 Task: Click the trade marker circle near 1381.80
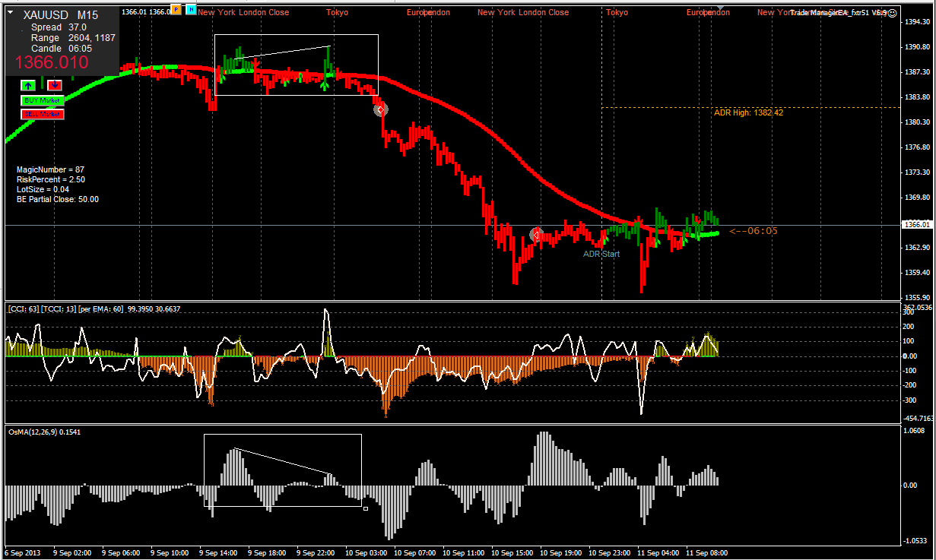pos(381,109)
